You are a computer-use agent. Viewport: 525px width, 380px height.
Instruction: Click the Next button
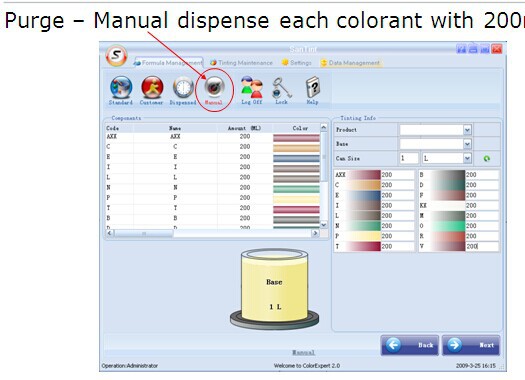point(471,345)
